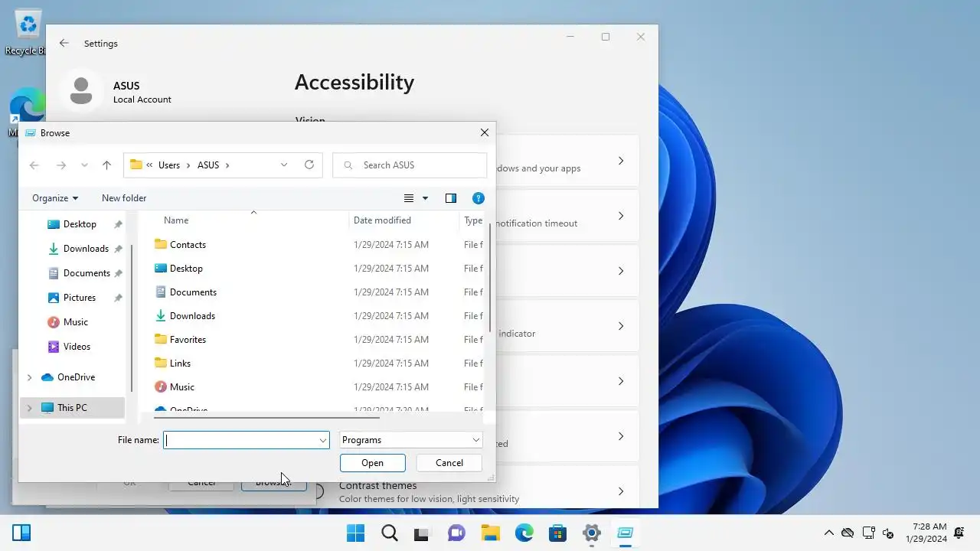980x551 pixels.
Task: Click ASUS in the address breadcrumb
Action: point(208,165)
